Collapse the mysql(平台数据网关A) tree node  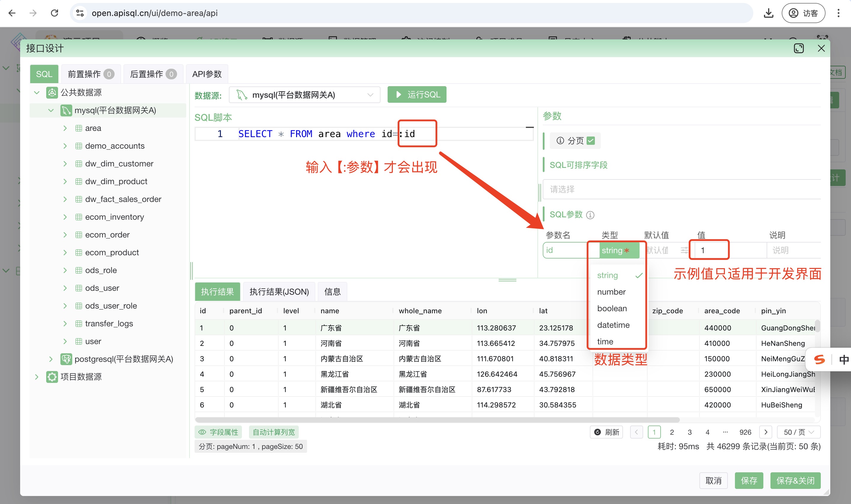coord(51,110)
